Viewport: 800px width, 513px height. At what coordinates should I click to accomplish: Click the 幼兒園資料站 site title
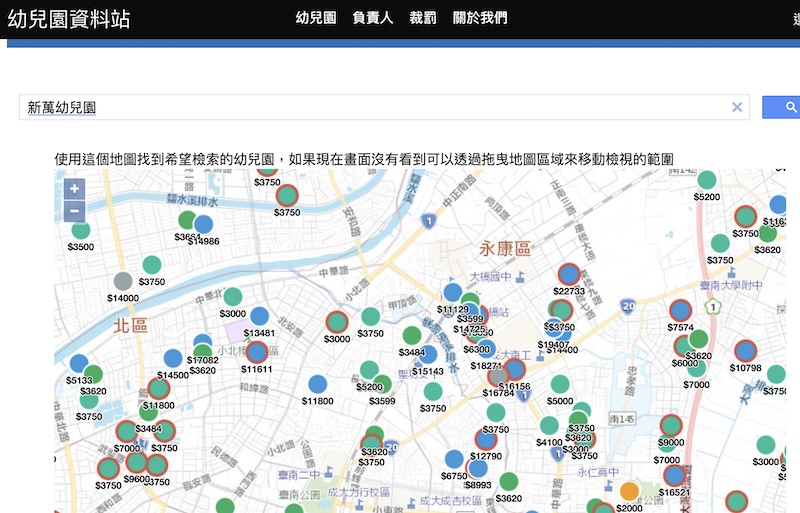point(68,18)
